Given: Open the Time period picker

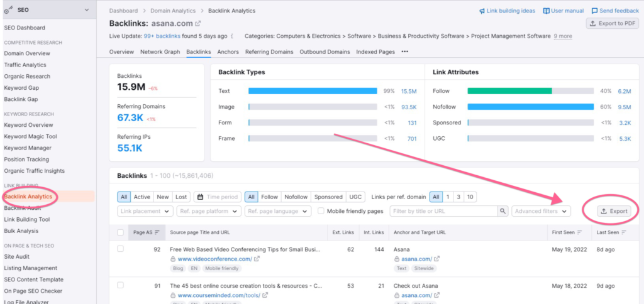Looking at the screenshot, I should click(217, 197).
